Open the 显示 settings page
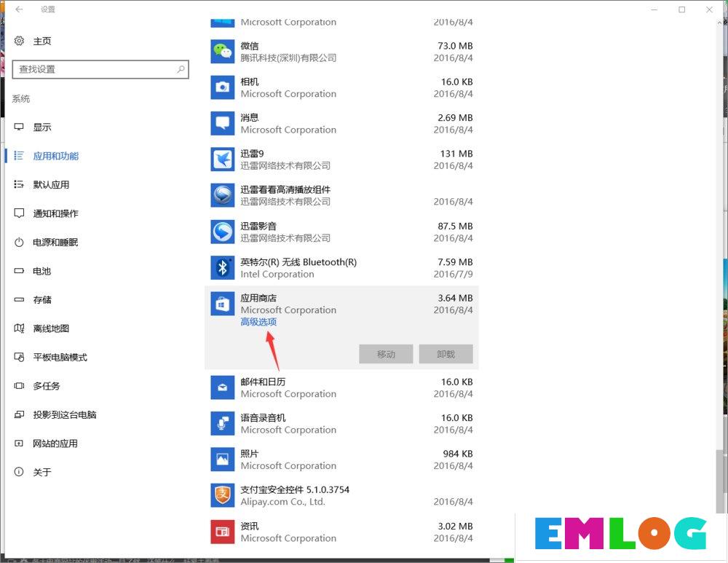728x563 pixels. (42, 127)
